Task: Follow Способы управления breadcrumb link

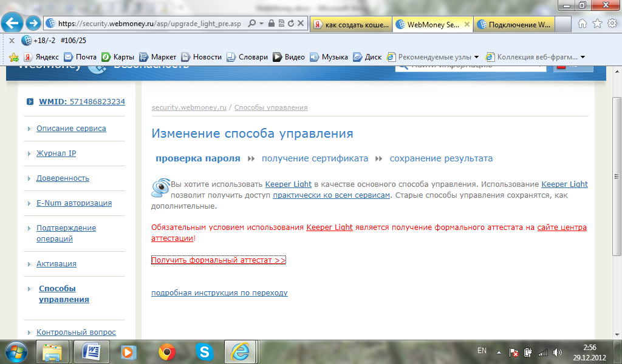Action: tap(271, 107)
